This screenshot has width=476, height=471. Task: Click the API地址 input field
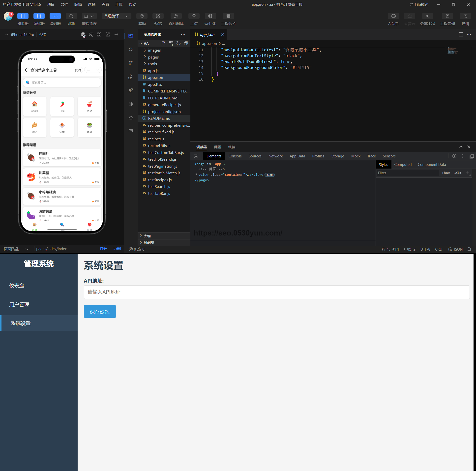click(x=276, y=292)
